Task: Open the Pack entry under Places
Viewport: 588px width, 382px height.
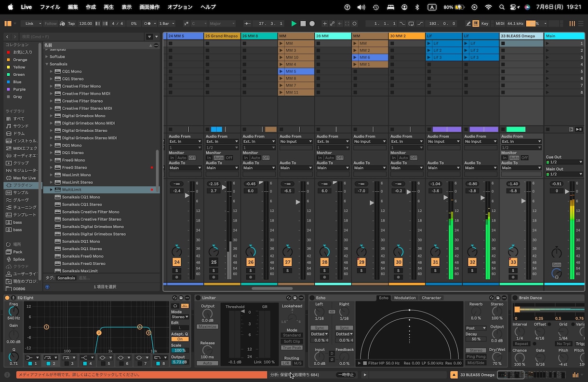Action: [x=17, y=252]
